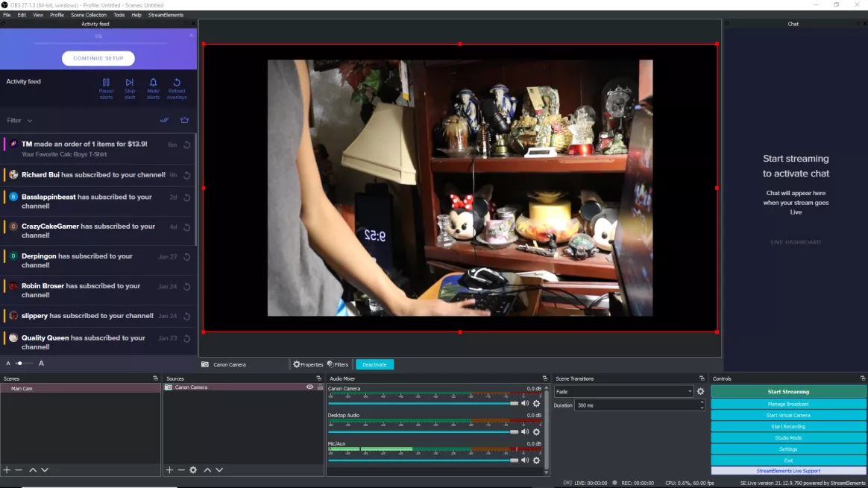Replay Richard Bui subscription alert
This screenshot has width=868, height=488.
(x=187, y=175)
